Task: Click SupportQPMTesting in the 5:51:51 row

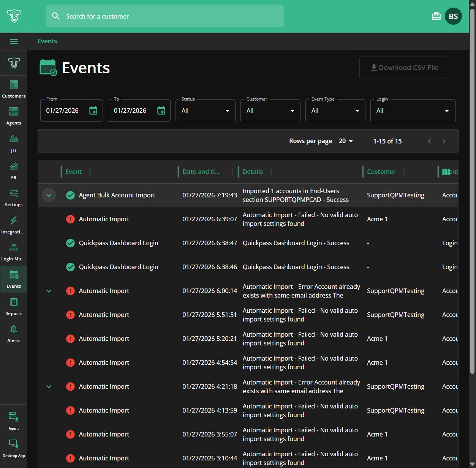Action: [x=395, y=315]
